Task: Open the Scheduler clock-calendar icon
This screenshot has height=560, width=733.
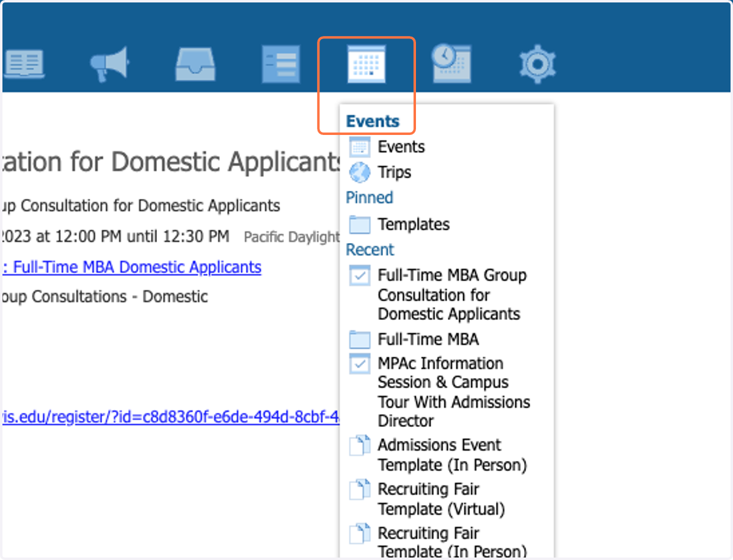Action: 451,64
